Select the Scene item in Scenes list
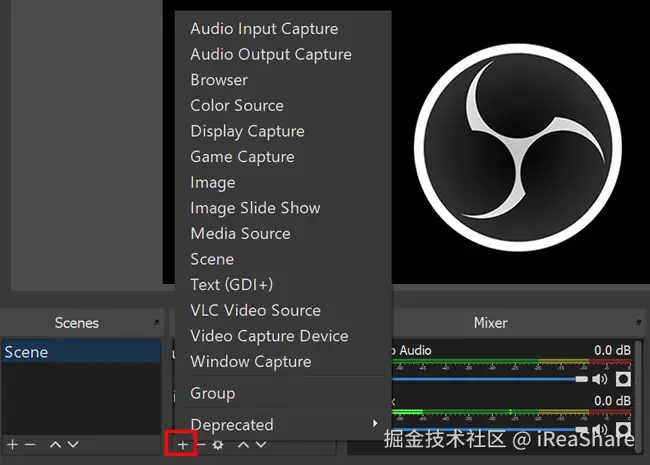 82,352
